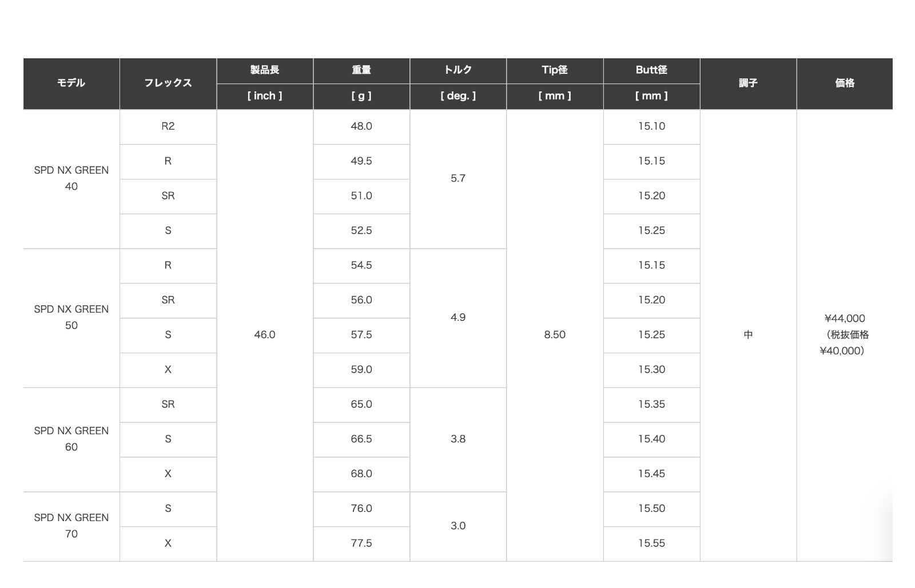Click the Tip径 header cell
The width and height of the screenshot is (915, 588).
point(554,70)
